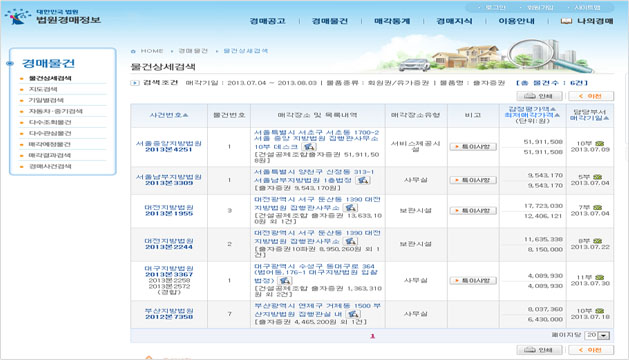Open location map icon for case 2013본3309
629x362 pixels.
pyautogui.click(x=363, y=180)
